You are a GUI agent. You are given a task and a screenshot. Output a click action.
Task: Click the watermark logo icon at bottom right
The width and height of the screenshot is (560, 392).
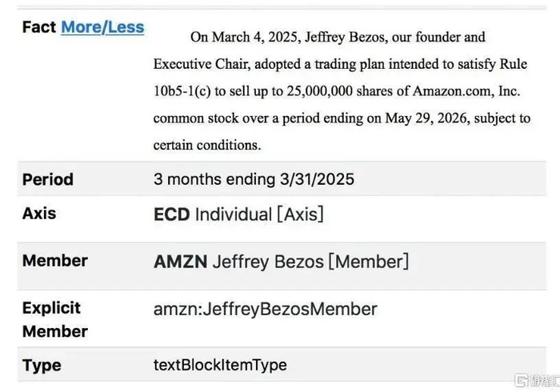[522, 380]
